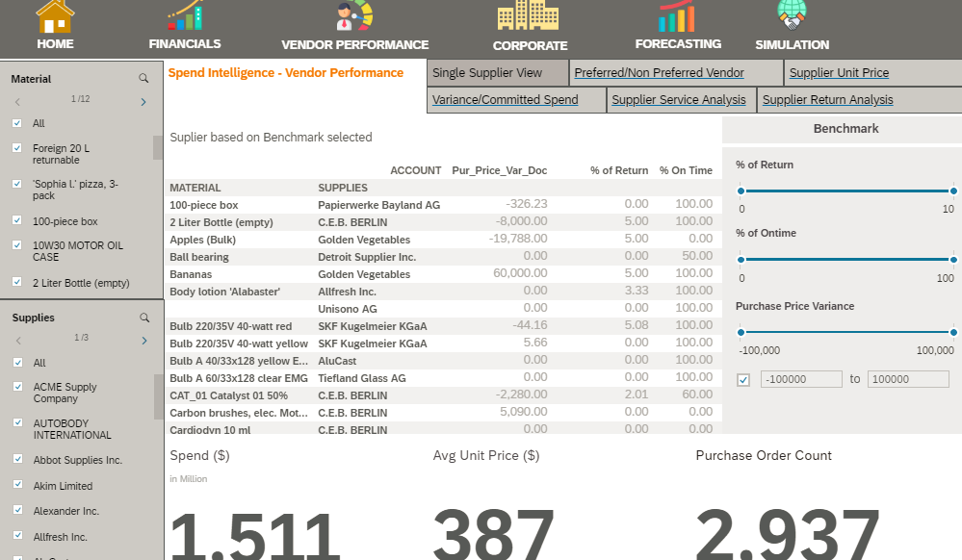Image resolution: width=962 pixels, height=560 pixels.
Task: Open the Financials chart icon
Action: point(184,16)
